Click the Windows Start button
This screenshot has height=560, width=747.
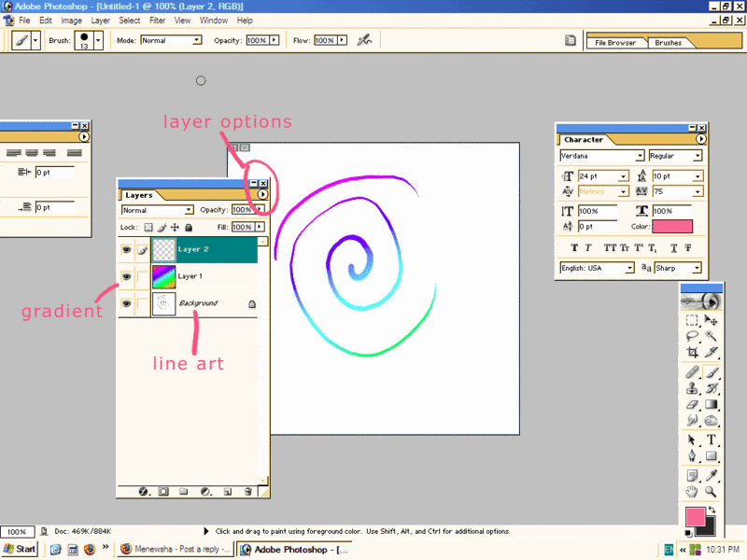coord(20,549)
